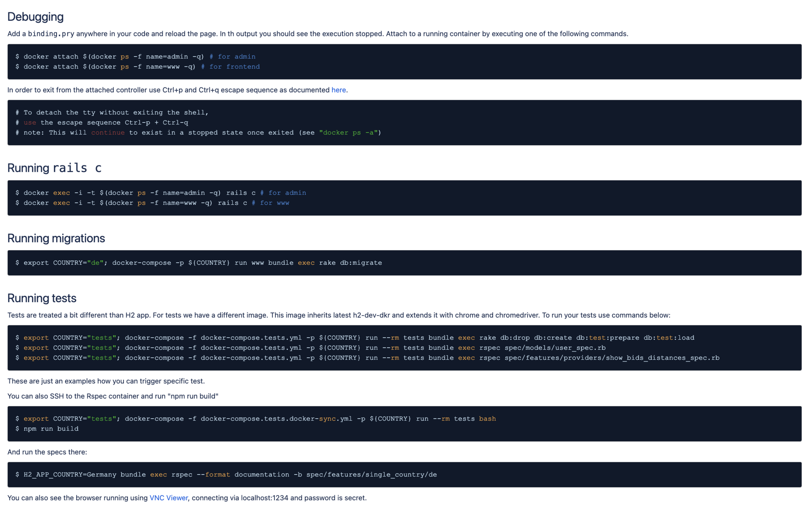Click the Debugging section heading
This screenshot has width=812, height=512.
pos(35,17)
